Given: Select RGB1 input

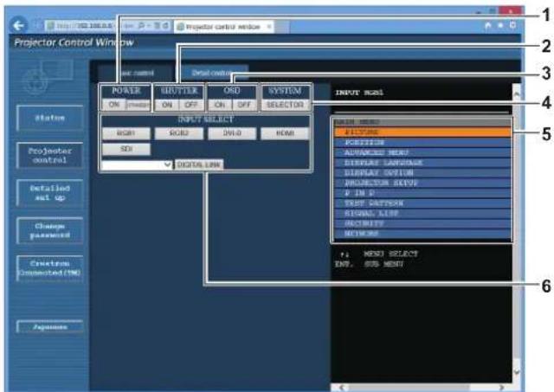Looking at the screenshot, I should [126, 133].
